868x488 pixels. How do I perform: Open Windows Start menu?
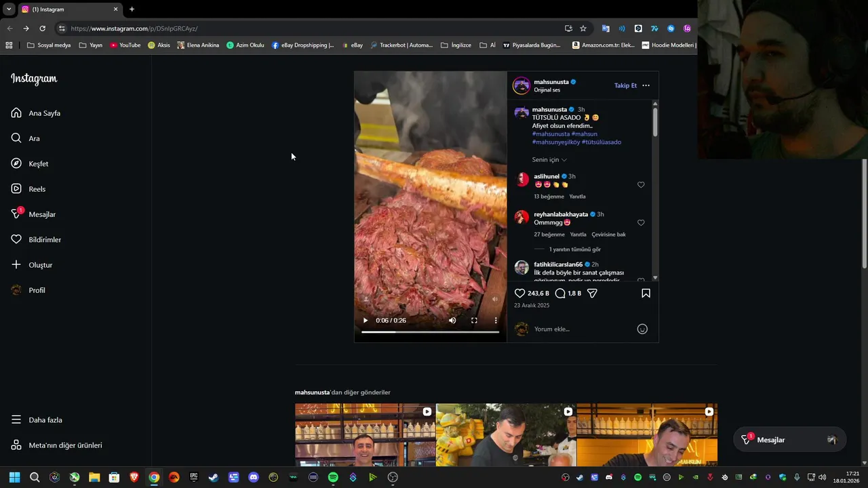click(14, 477)
